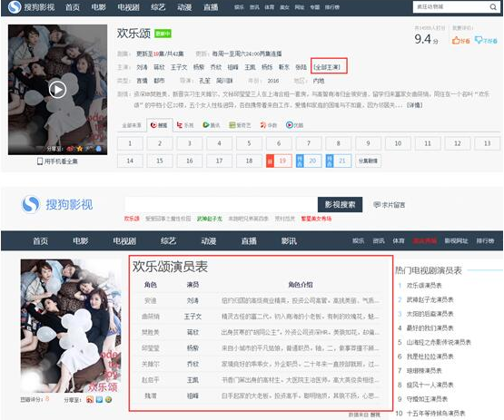
Task: Open 太阳的后裔演员表 in the hot list
Action: [430, 314]
